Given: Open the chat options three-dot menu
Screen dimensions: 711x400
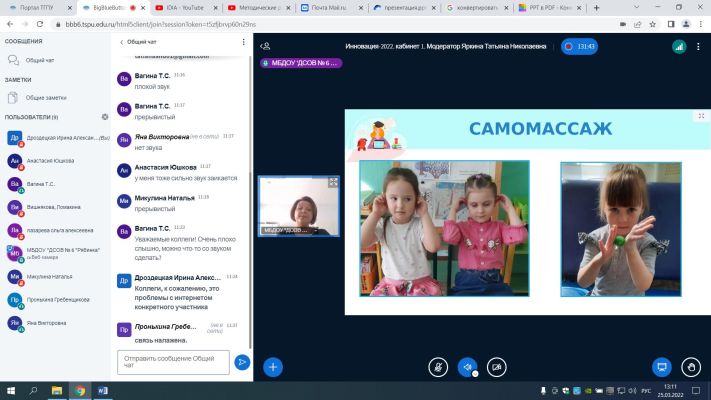Looking at the screenshot, I should [x=243, y=42].
